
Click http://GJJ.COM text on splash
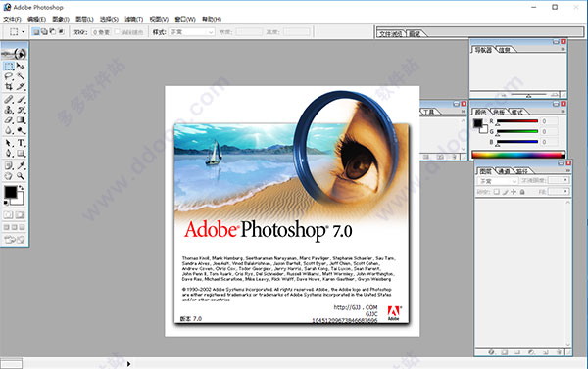tap(356, 307)
